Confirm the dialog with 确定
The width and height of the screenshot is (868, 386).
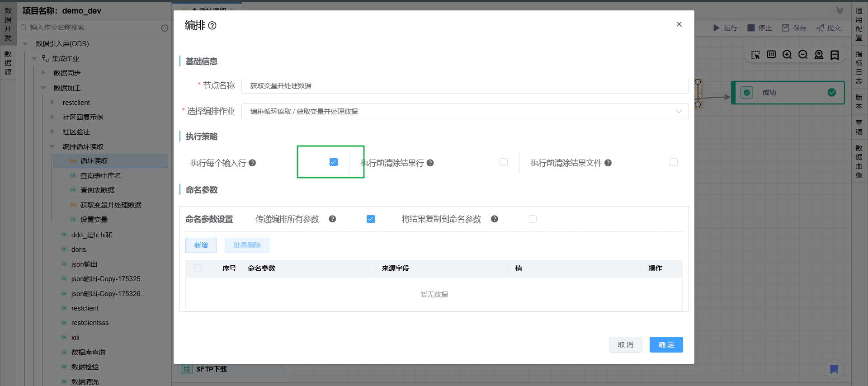pyautogui.click(x=666, y=345)
